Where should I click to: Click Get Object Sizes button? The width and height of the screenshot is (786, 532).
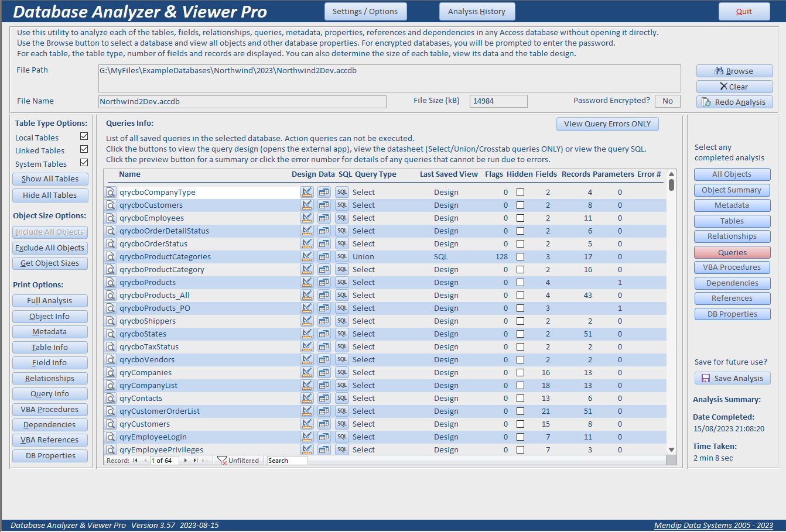[x=50, y=263]
